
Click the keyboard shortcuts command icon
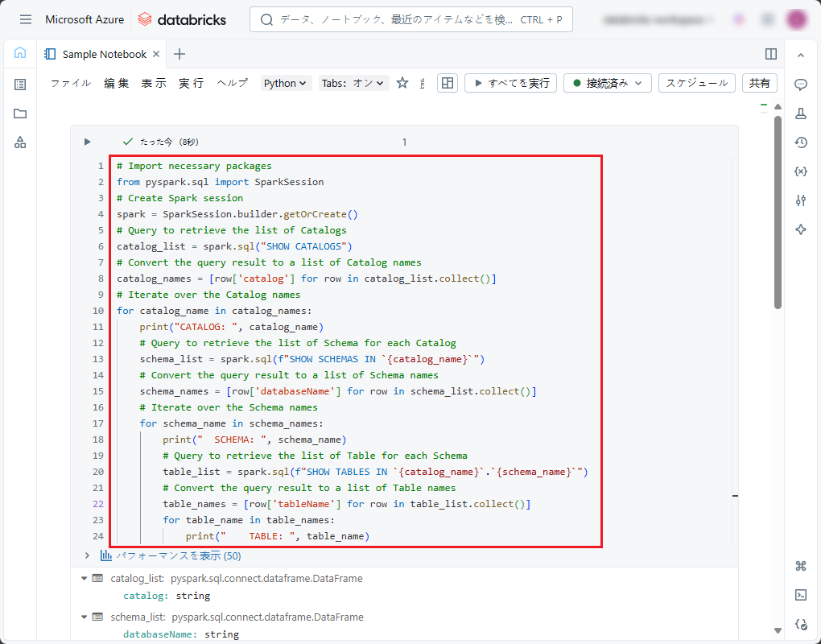800,566
